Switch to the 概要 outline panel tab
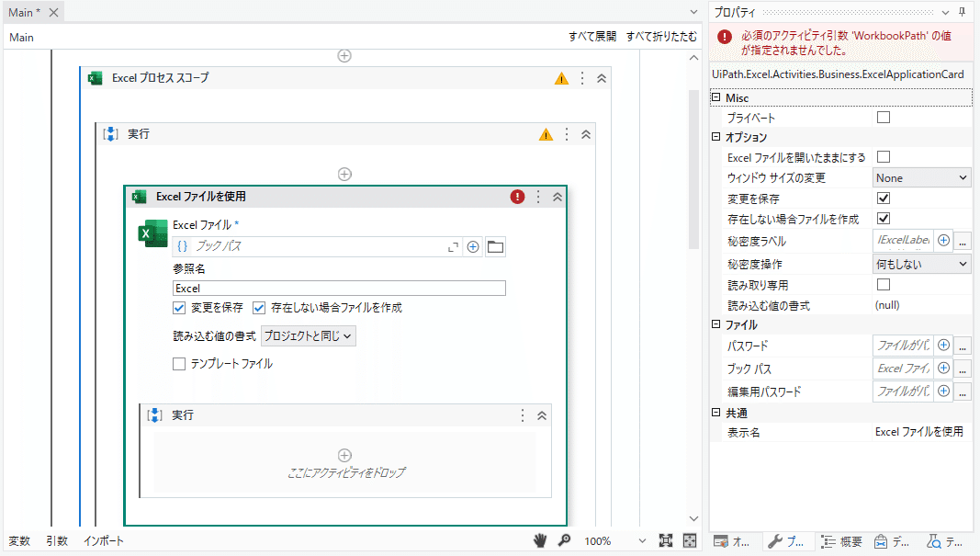 coord(841,541)
